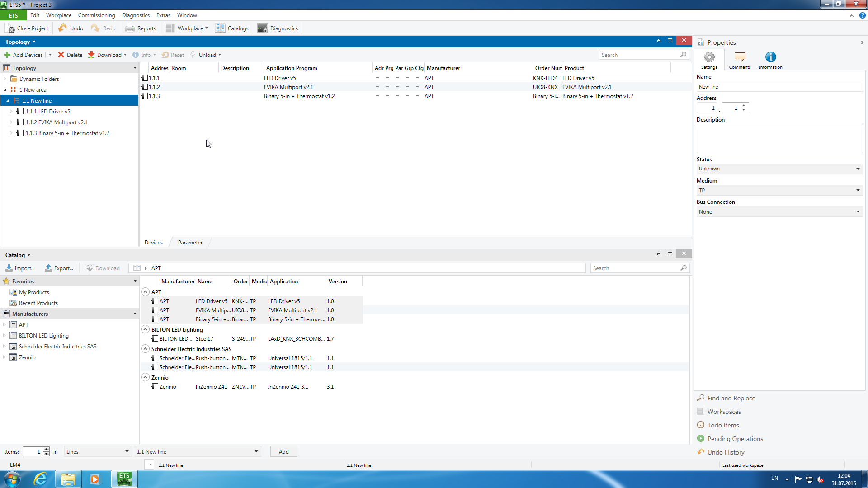Open Internet Explorer from the taskbar
The image size is (868, 488).
coord(41,479)
